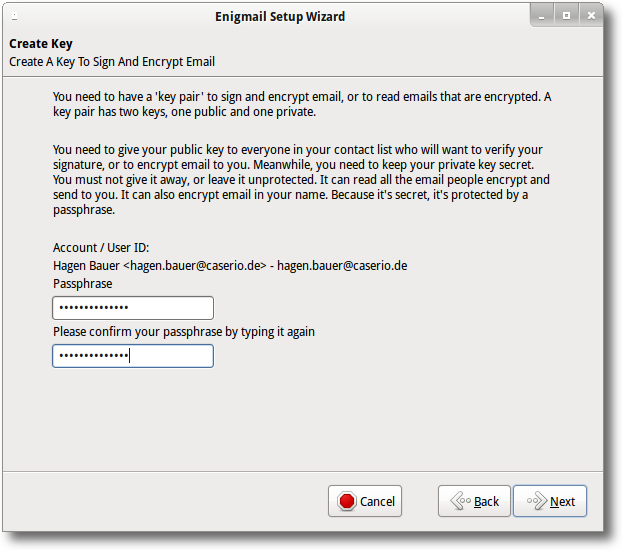Go back with the Back button
Image resolution: width=622 pixels, height=550 pixels.
pyautogui.click(x=474, y=501)
